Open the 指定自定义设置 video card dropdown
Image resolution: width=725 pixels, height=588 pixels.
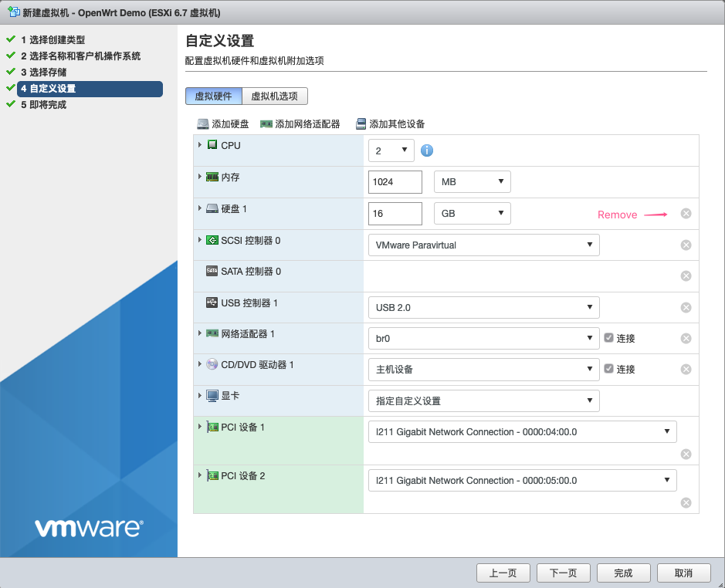click(x=483, y=400)
